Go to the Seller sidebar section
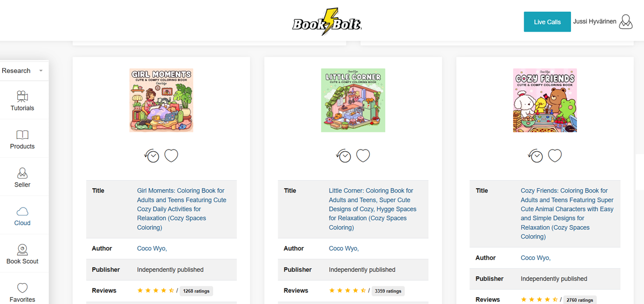 (23, 177)
